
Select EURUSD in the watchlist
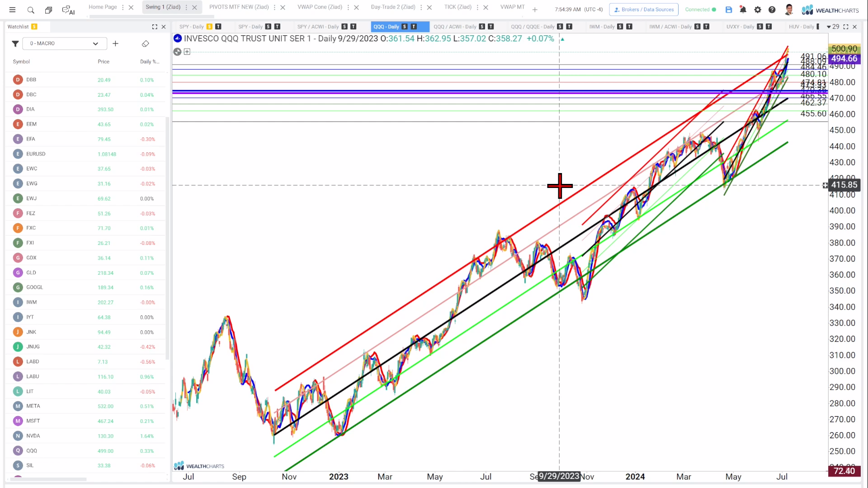tap(86, 154)
